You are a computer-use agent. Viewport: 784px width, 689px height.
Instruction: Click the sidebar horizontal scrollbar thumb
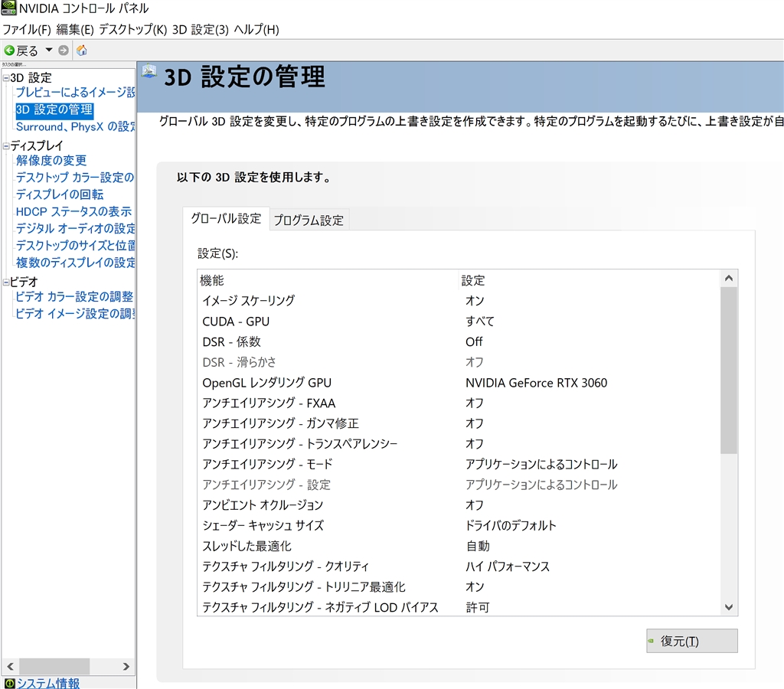[x=54, y=667]
